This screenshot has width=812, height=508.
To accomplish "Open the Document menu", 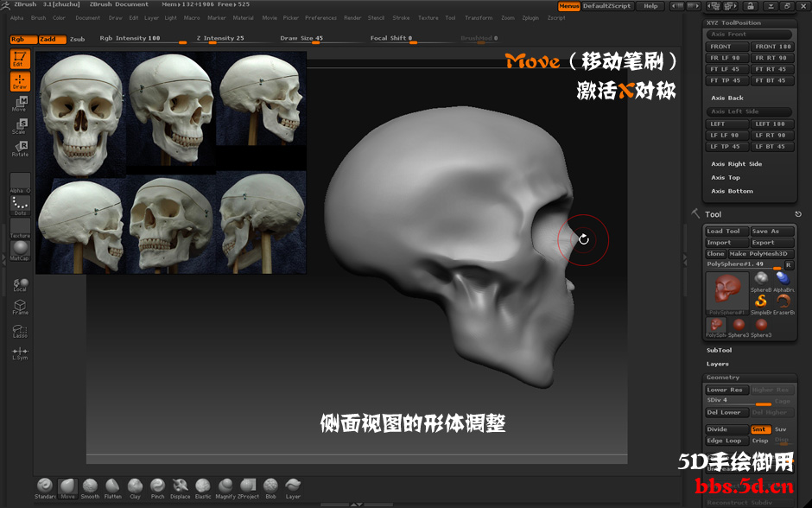I will (x=87, y=17).
